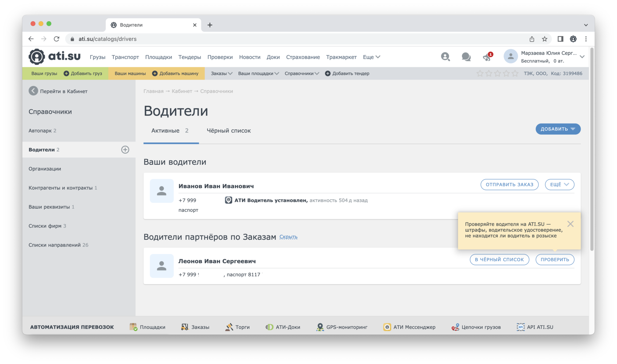Click the АТИ Водитель app icon

[228, 200]
